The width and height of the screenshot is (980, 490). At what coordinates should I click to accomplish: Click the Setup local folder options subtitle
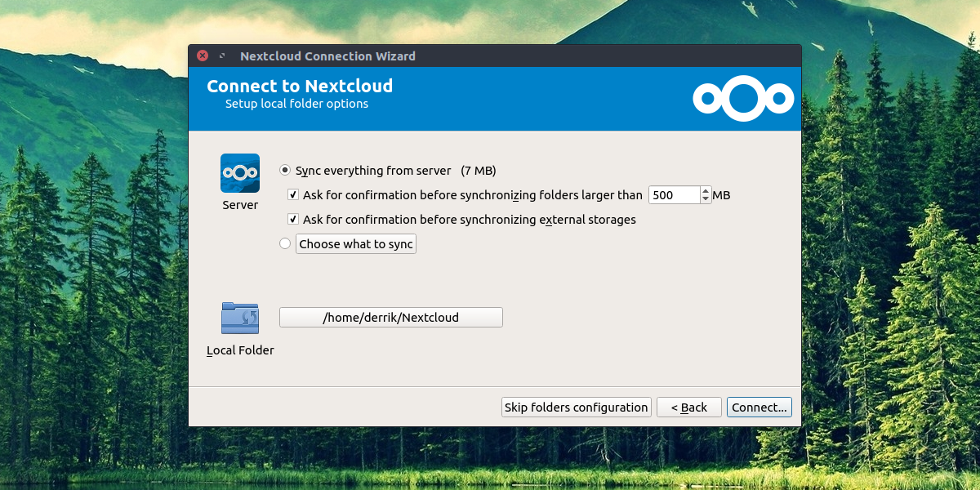pos(297,104)
